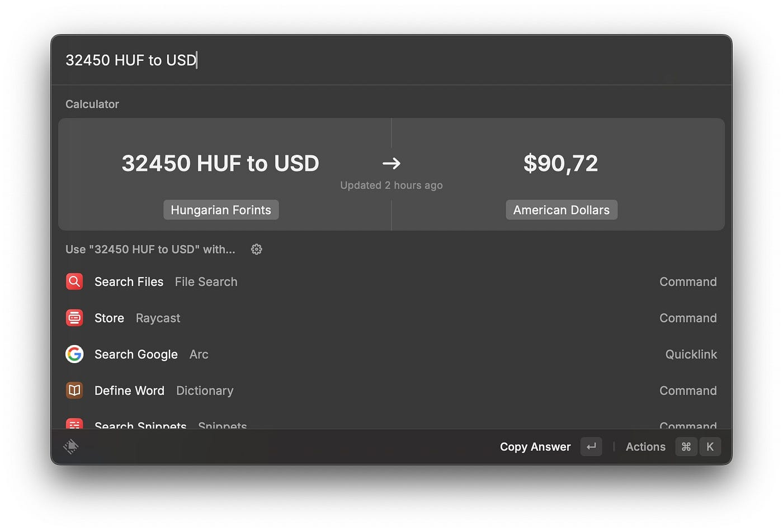Image resolution: width=783 pixels, height=532 pixels.
Task: Click Copy Answer button
Action: coord(535,446)
